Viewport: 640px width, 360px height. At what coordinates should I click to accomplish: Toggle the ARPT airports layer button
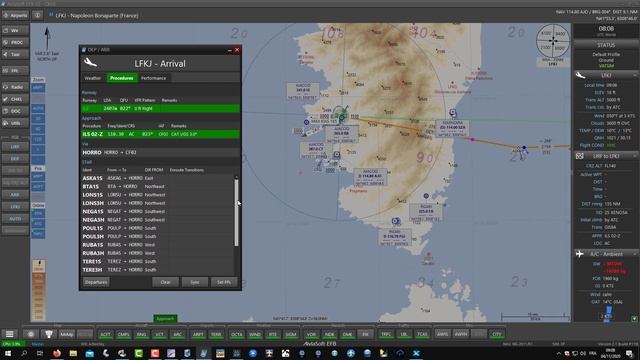click(198, 334)
